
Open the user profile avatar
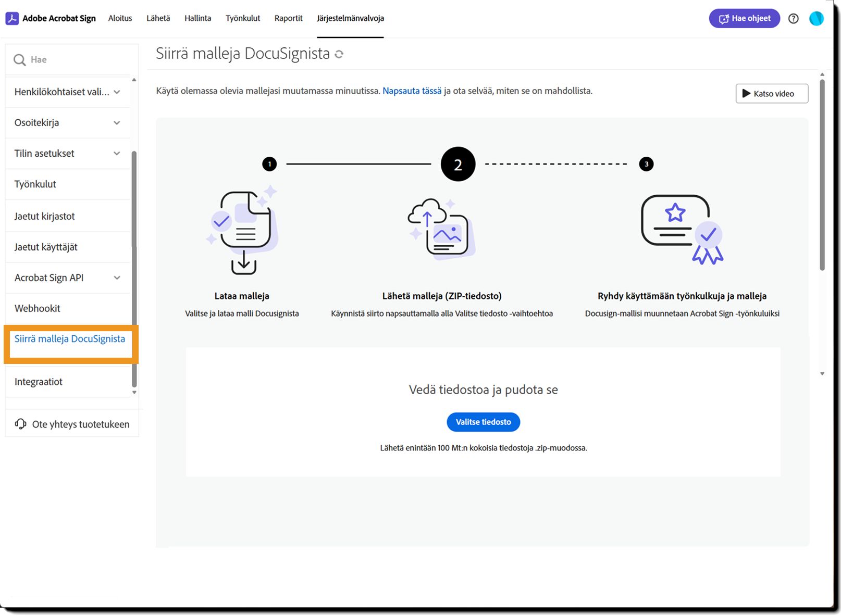(816, 19)
